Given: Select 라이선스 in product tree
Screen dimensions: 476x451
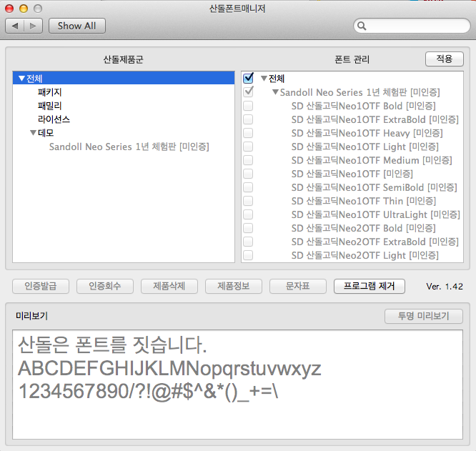Looking at the screenshot, I should tap(54, 119).
